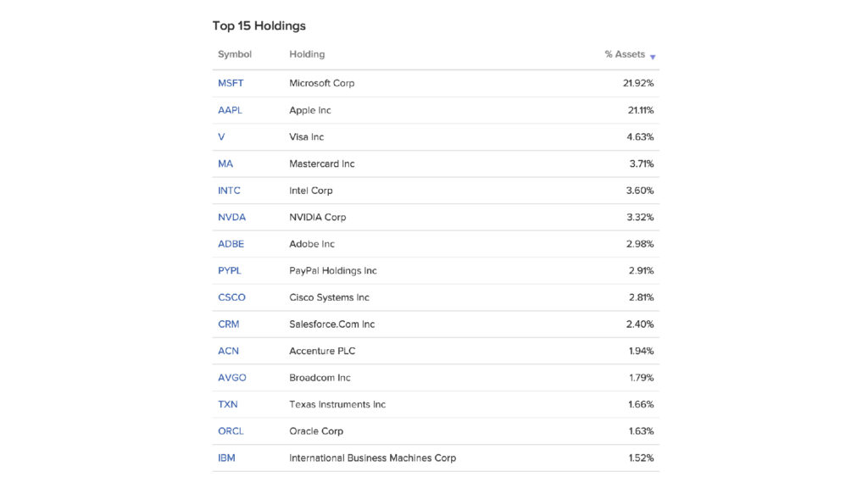Screen dimensions: 868x488
Task: Open the TXN ticker link
Action: (x=227, y=404)
